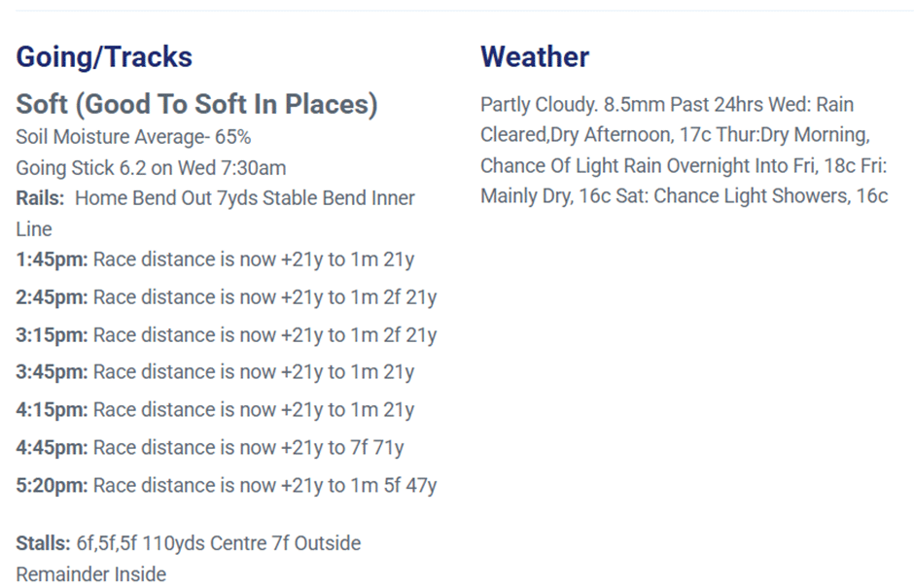Click the bold Rails label
This screenshot has width=914, height=588.
click(x=42, y=198)
